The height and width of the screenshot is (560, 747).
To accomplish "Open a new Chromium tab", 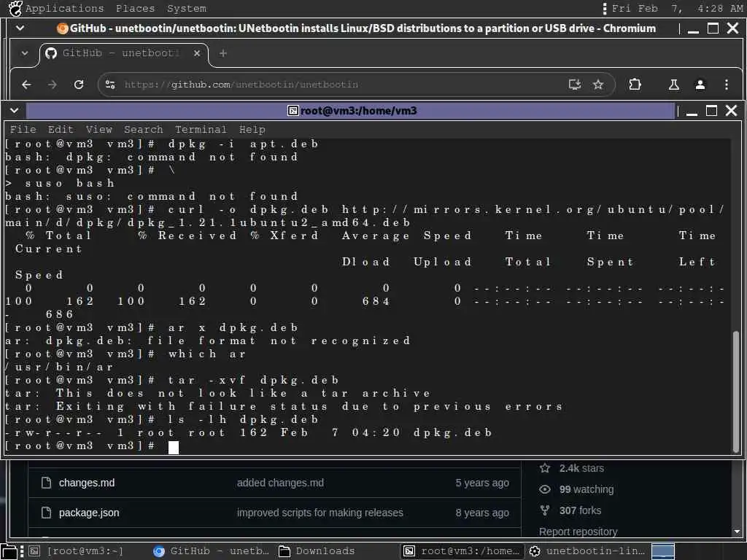I will (223, 53).
